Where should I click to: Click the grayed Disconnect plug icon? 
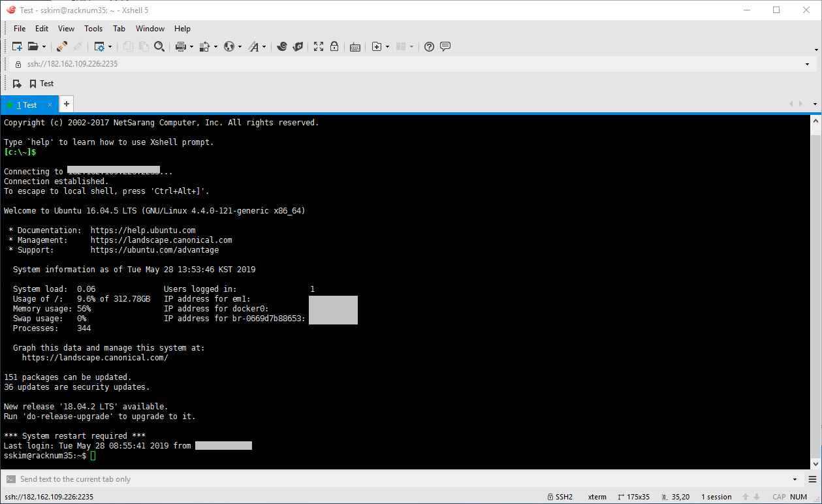[x=77, y=46]
